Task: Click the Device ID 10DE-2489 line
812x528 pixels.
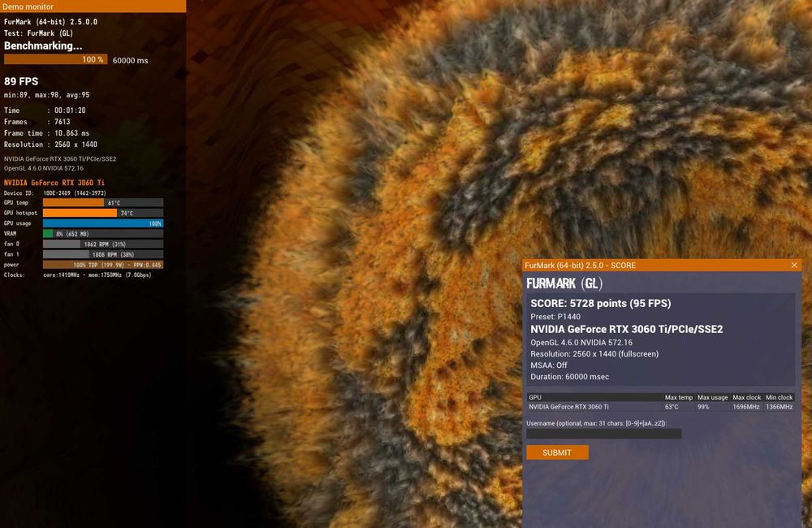Action: point(55,193)
